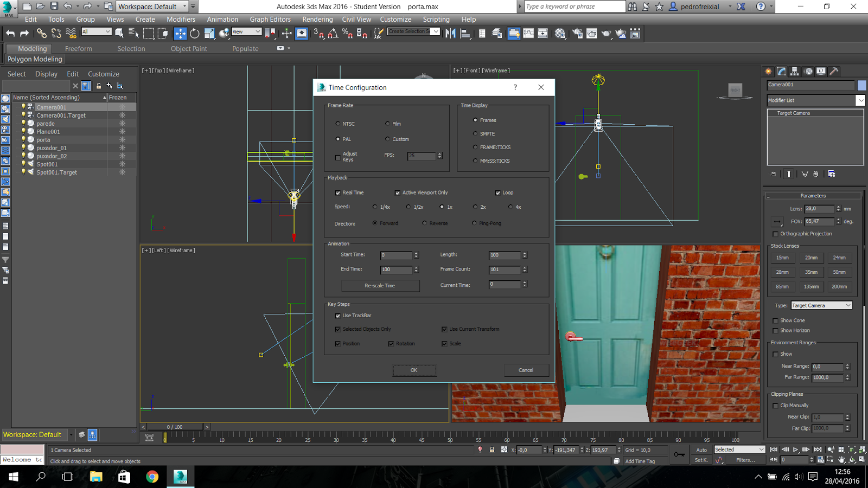Open the Modifier List dropdown

click(x=860, y=100)
